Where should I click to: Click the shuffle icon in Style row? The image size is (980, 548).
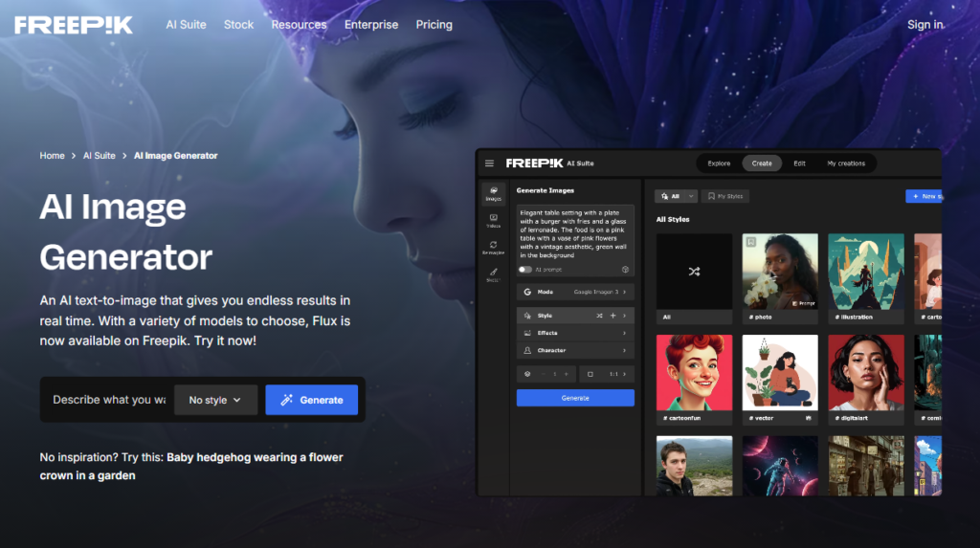coord(599,316)
